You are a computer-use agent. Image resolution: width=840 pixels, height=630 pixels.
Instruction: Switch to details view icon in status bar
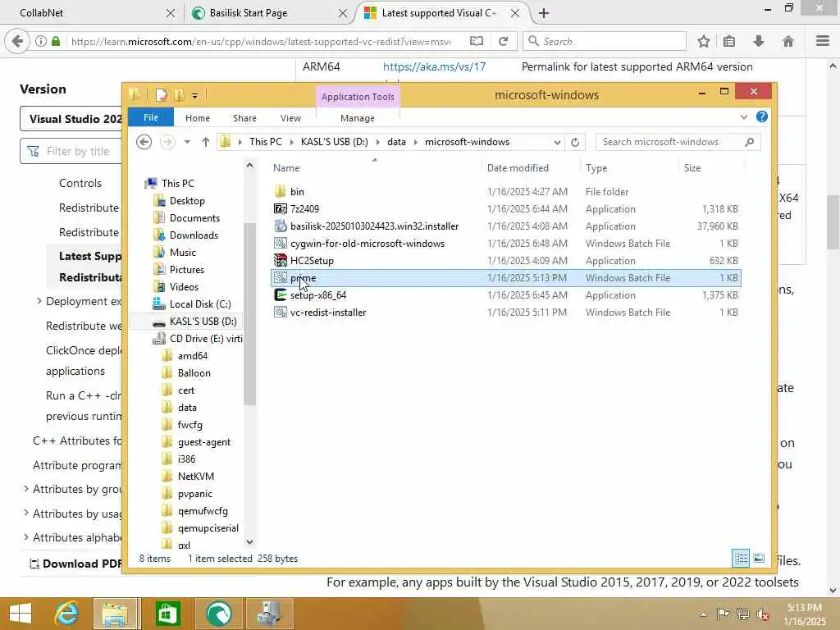741,558
